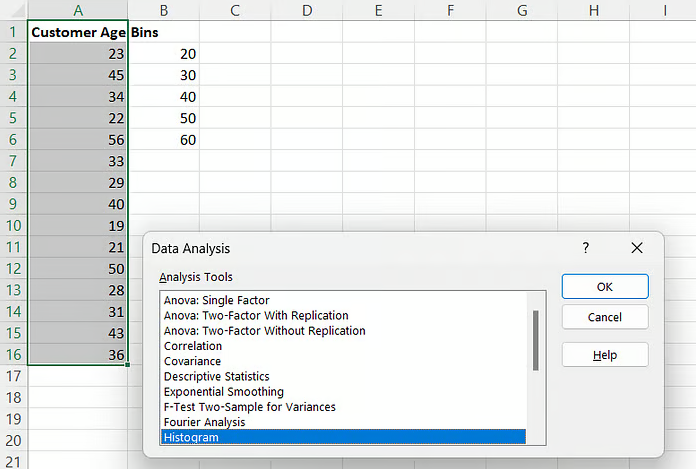The image size is (696, 469).
Task: Click the Analysis Tools list scrollbar thumb
Action: click(x=535, y=340)
